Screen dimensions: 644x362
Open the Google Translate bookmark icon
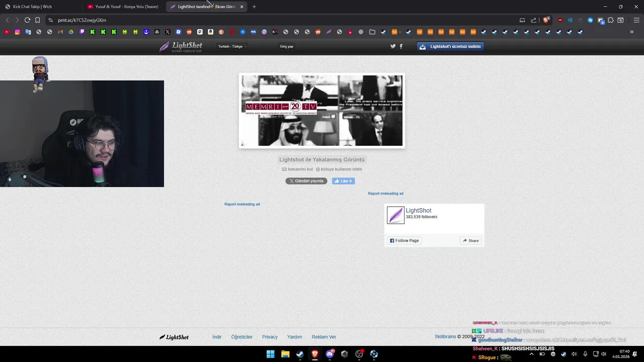click(x=28, y=32)
